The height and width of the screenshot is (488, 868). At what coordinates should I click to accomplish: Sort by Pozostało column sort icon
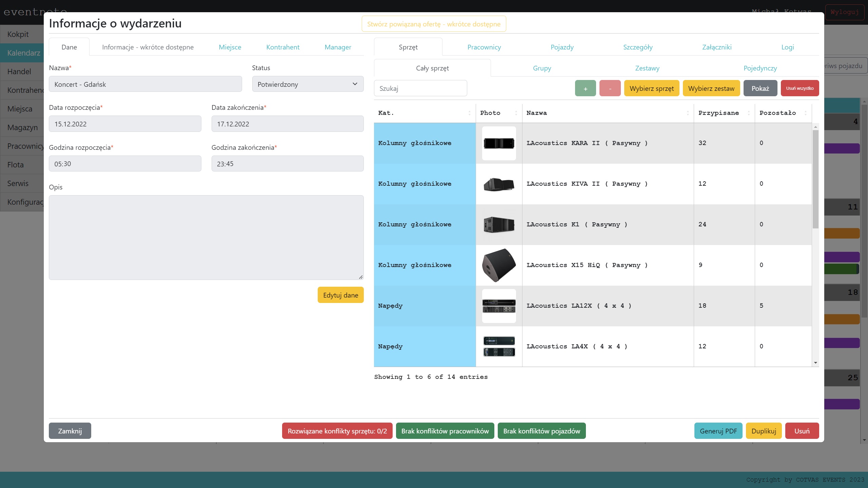805,113
